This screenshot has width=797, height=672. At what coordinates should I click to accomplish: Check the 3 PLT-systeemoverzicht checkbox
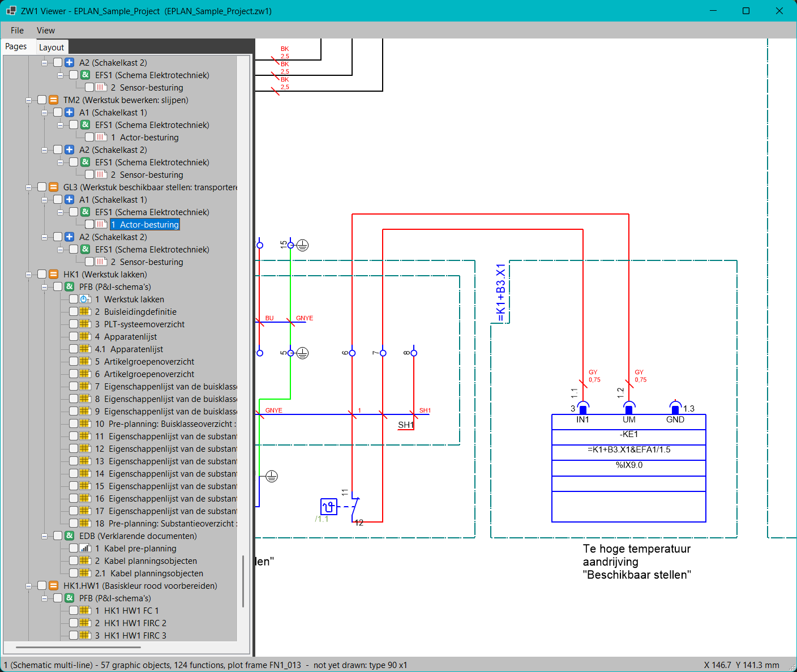tap(74, 324)
